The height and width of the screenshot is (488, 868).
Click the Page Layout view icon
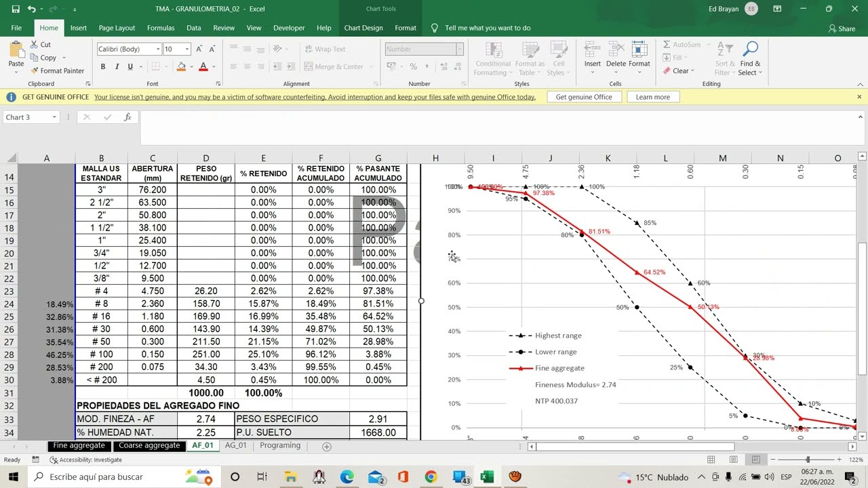(x=733, y=460)
